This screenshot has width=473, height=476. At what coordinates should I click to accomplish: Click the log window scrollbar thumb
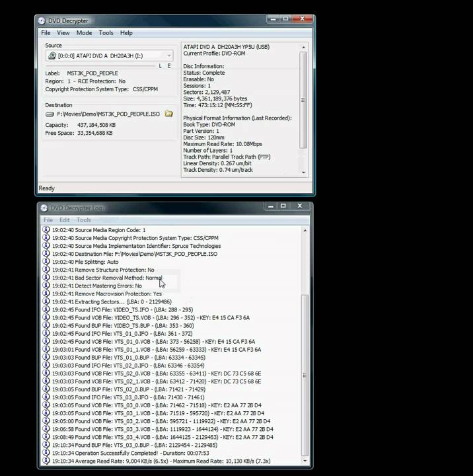pyautogui.click(x=305, y=376)
